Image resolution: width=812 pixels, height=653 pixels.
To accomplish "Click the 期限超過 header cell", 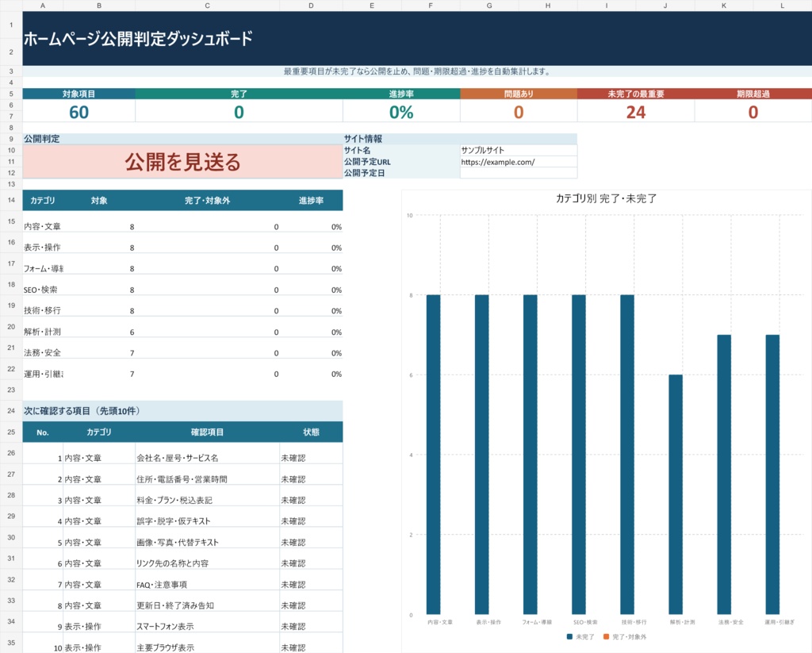I will [753, 94].
